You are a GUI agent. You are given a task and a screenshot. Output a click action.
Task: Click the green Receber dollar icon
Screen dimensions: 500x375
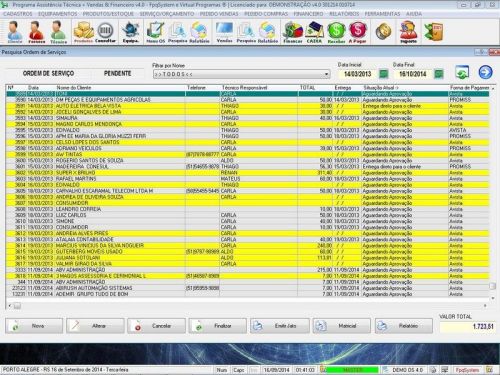(x=336, y=32)
